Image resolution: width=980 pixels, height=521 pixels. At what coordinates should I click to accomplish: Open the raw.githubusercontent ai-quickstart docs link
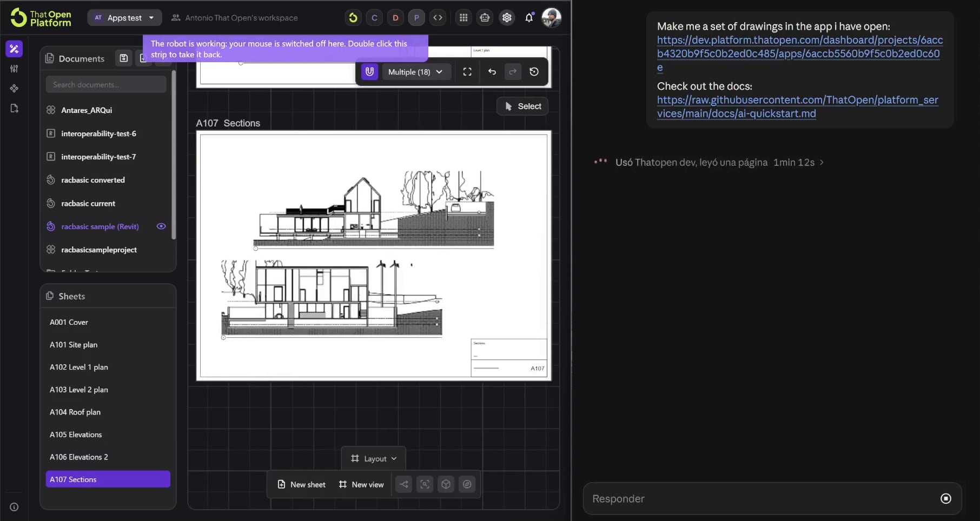click(797, 106)
